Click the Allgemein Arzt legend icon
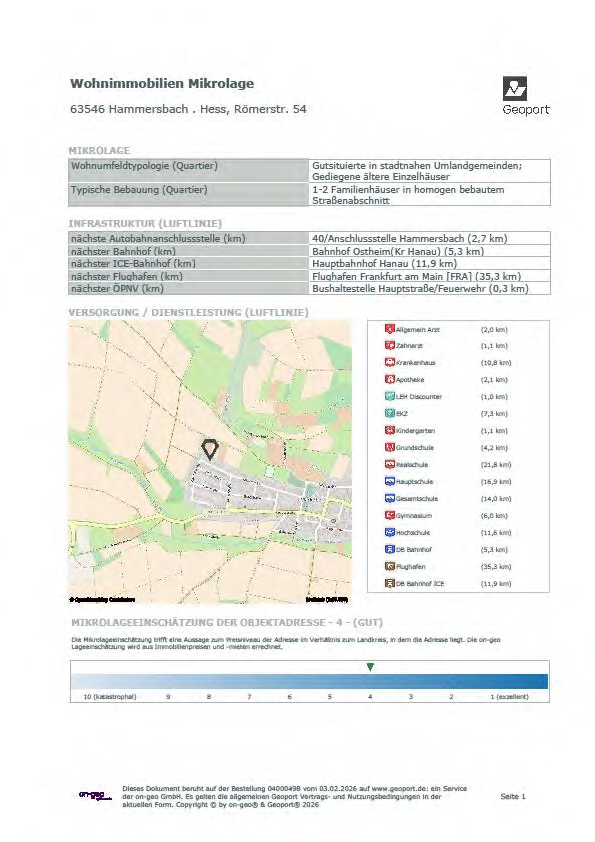Image resolution: width=595 pixels, height=842 pixels. point(390,329)
